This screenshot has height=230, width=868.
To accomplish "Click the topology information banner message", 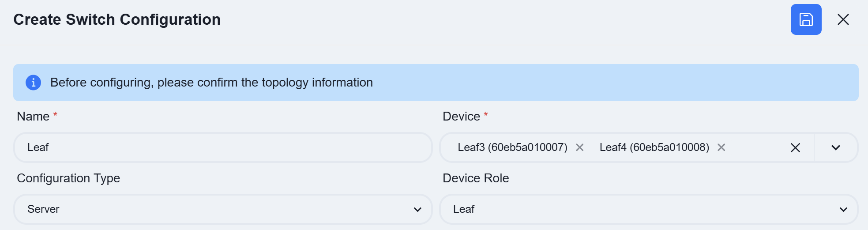I will coord(211,83).
